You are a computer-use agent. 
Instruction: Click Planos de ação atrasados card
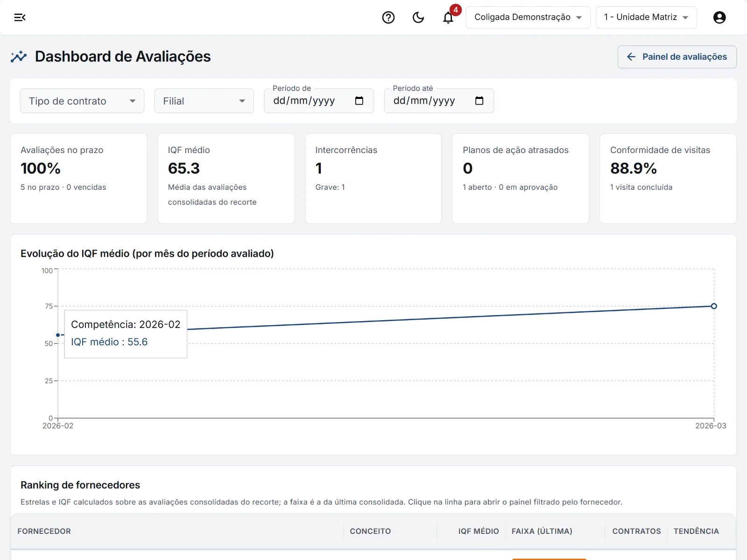click(521, 179)
